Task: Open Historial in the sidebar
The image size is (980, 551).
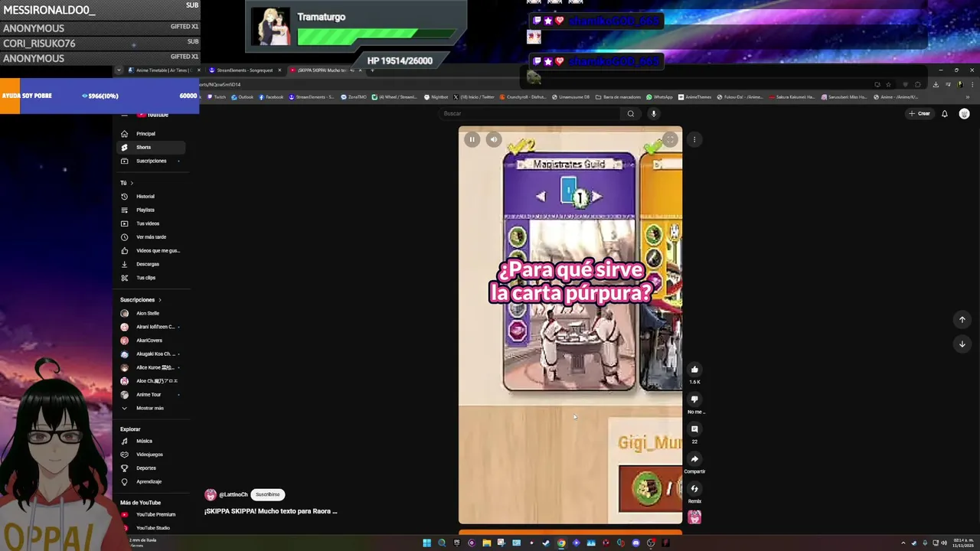Action: pyautogui.click(x=151, y=197)
